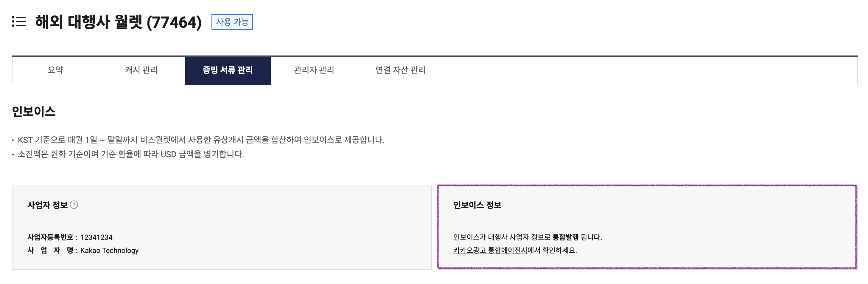Click the business number value 12341234

97,237
